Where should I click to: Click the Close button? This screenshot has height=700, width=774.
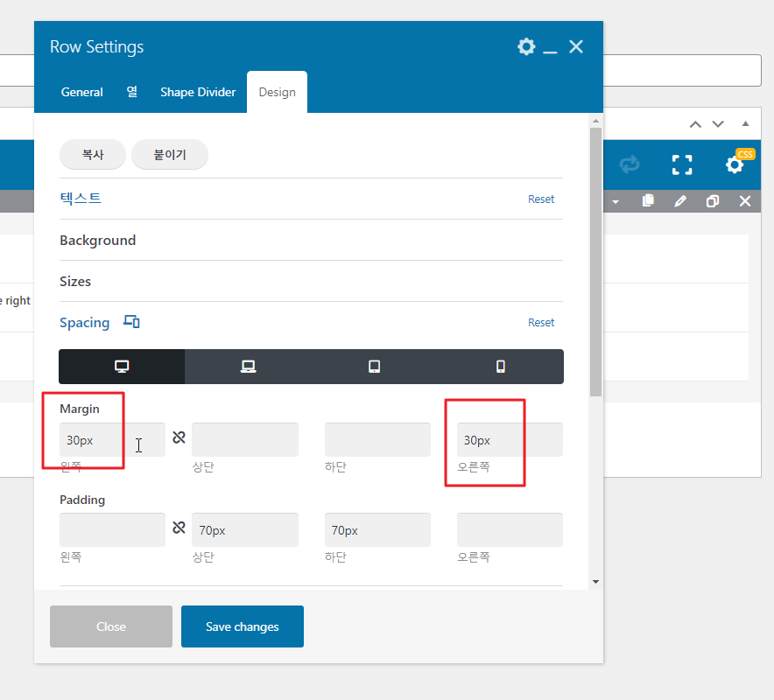point(111,626)
